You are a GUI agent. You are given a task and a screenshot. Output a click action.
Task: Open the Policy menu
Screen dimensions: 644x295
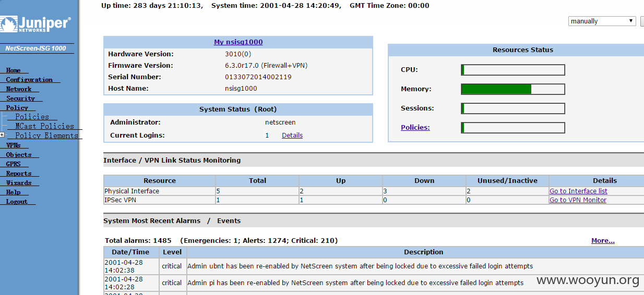point(17,108)
